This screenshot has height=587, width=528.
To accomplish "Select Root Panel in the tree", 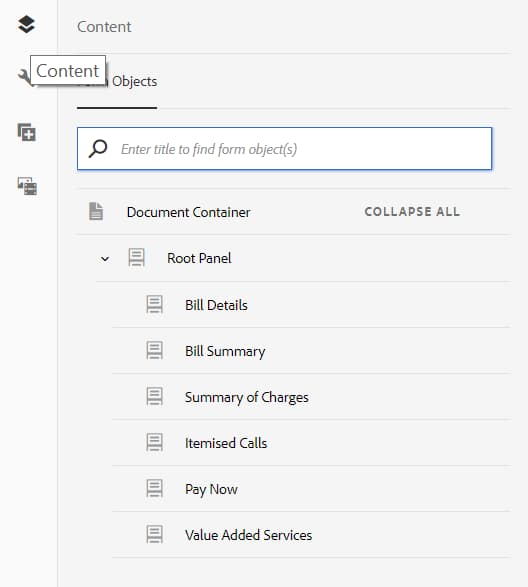I will tap(303, 258).
